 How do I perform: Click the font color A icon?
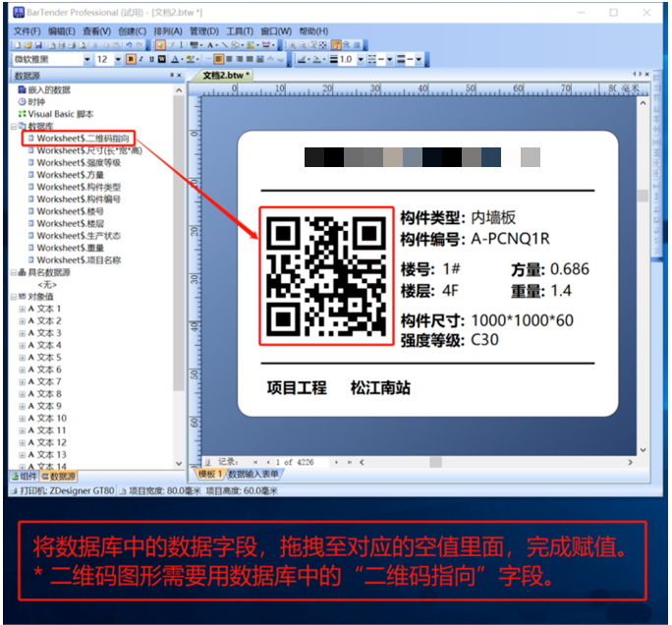click(175, 59)
